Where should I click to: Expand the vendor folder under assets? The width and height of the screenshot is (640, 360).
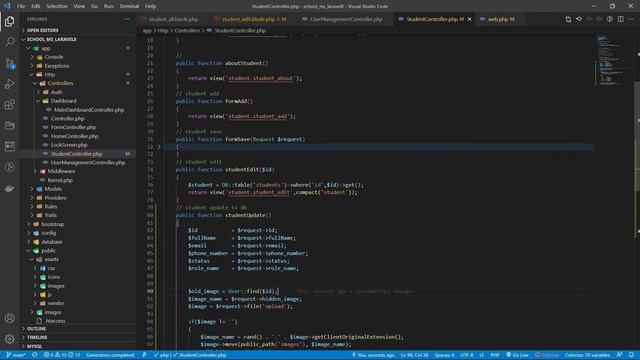56,303
